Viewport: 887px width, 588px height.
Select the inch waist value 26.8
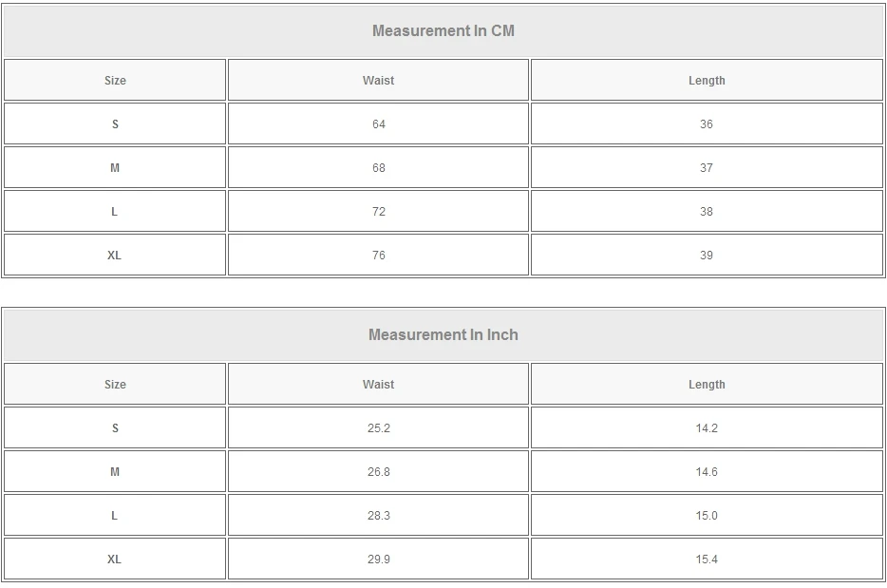tap(378, 472)
